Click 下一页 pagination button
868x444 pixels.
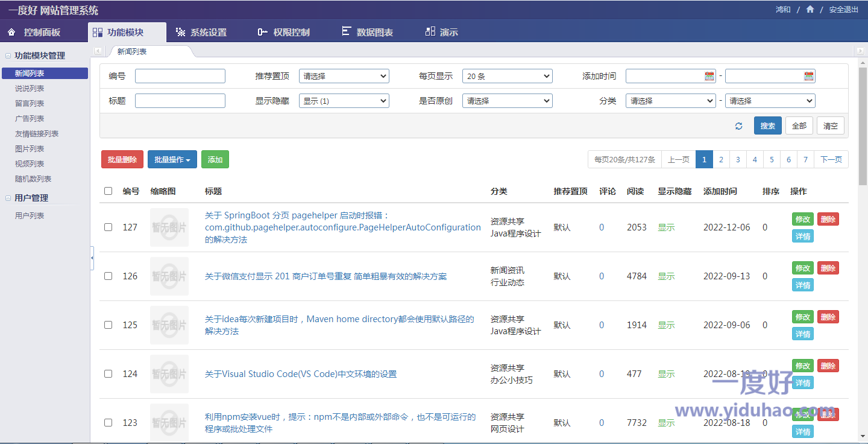click(x=831, y=159)
